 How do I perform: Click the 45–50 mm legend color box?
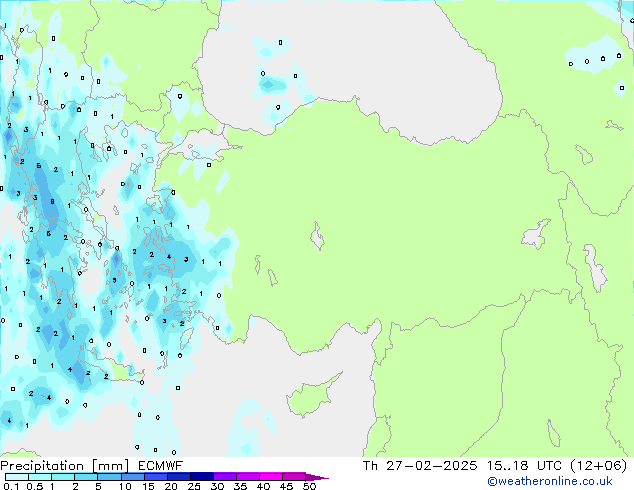coord(294,477)
